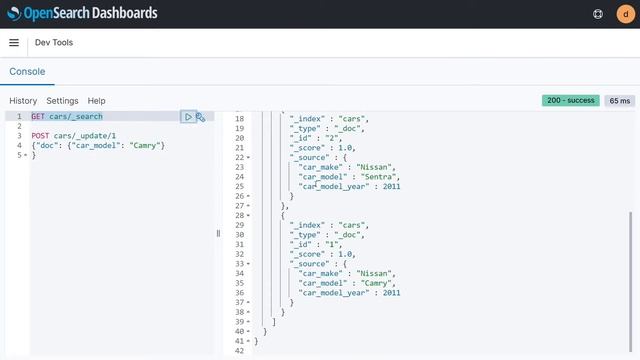Viewport: 640px width, 360px height.
Task: Click '"_index" : "cars"' on line 18
Action: coord(329,119)
